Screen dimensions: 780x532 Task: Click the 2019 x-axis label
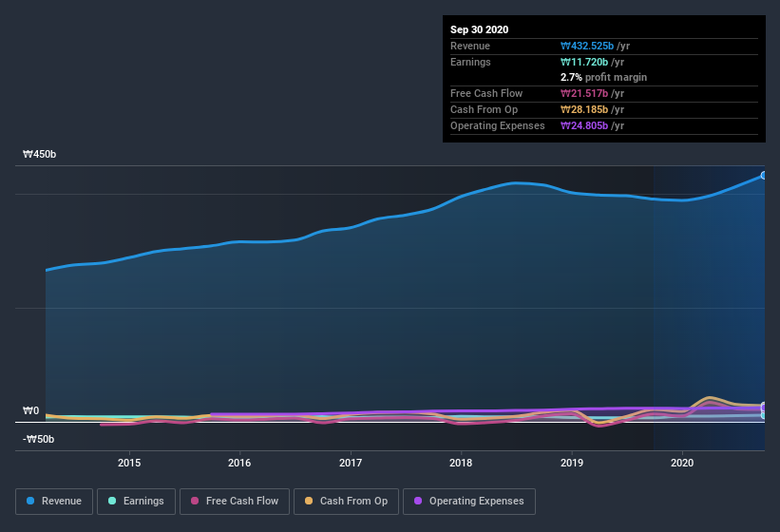[572, 463]
